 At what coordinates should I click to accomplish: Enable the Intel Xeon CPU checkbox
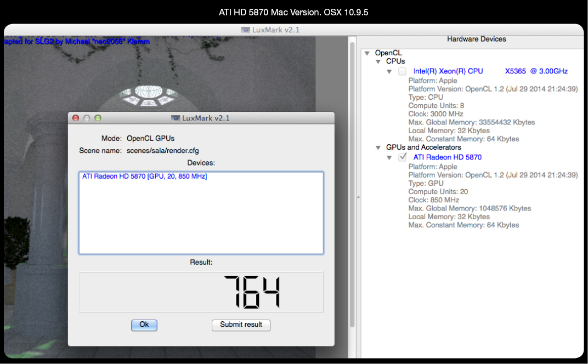[402, 71]
